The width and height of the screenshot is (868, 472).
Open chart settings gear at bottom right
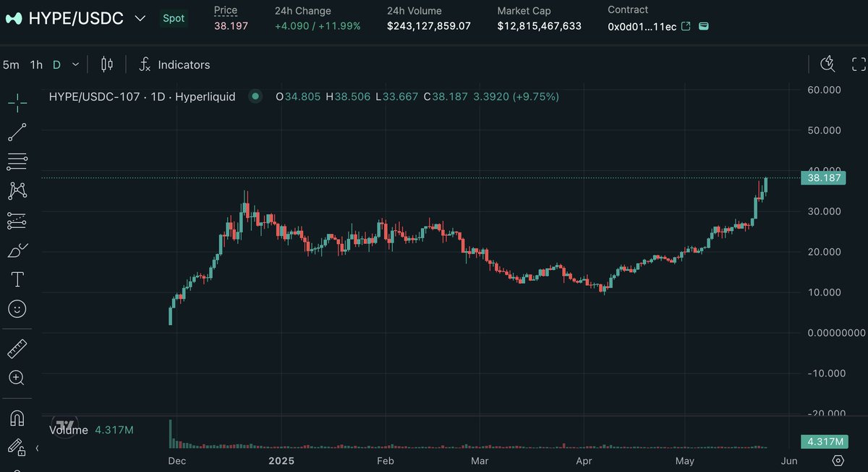click(838, 460)
